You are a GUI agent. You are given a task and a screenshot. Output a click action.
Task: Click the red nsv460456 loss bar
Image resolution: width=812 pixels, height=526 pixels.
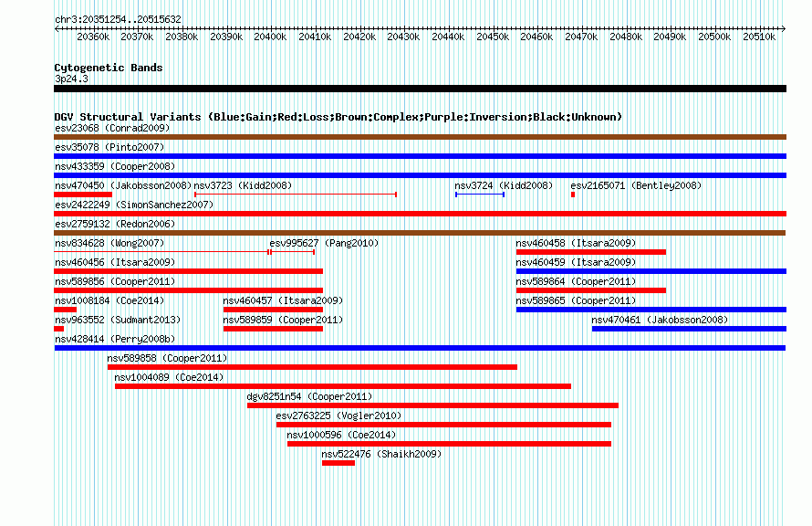point(189,271)
